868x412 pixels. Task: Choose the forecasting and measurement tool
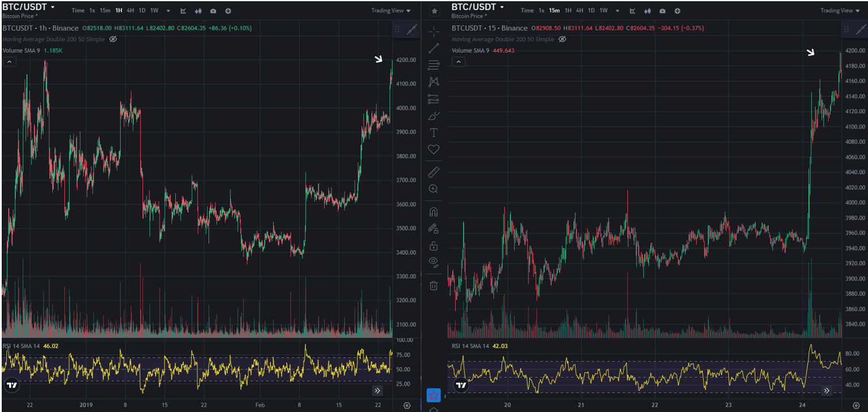tap(434, 99)
